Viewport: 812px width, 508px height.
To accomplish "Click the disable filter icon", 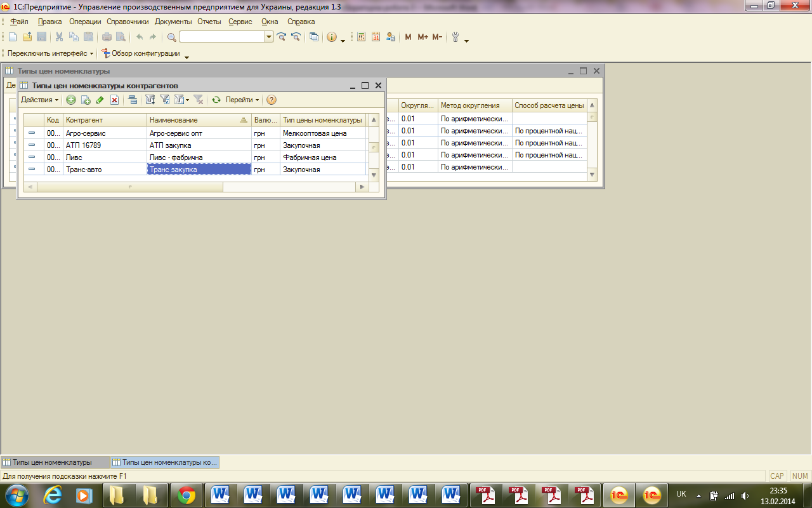I will pos(199,100).
